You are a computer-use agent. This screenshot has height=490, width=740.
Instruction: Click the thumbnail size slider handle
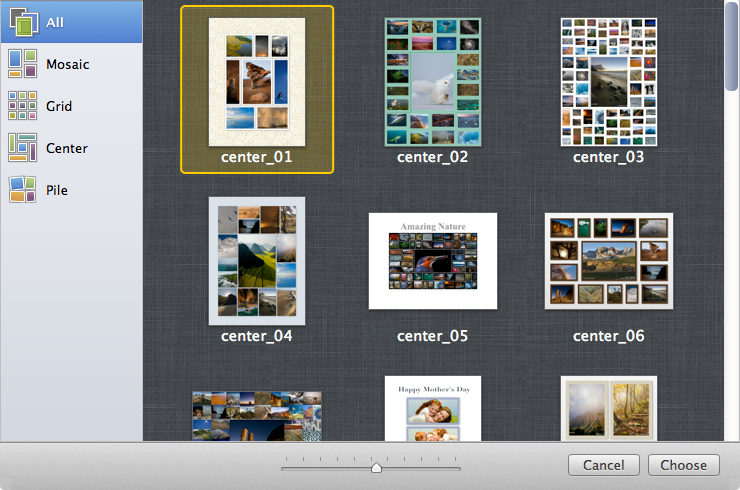pyautogui.click(x=376, y=467)
